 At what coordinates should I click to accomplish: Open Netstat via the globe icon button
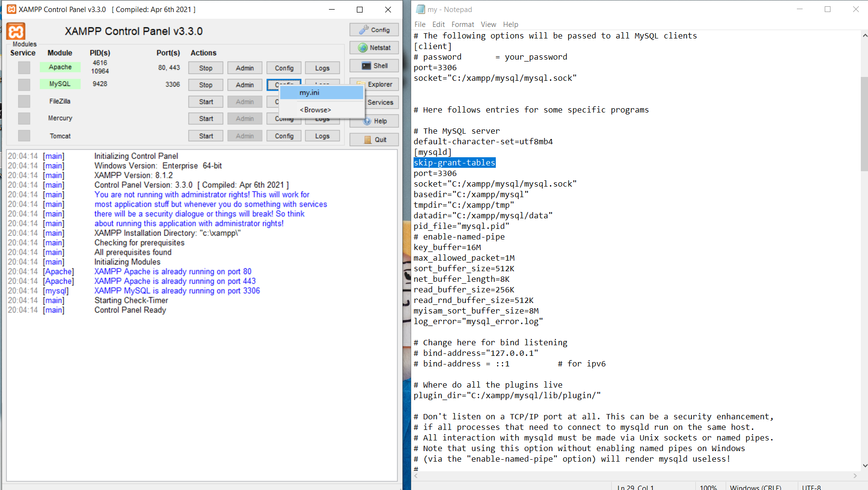click(x=374, y=48)
